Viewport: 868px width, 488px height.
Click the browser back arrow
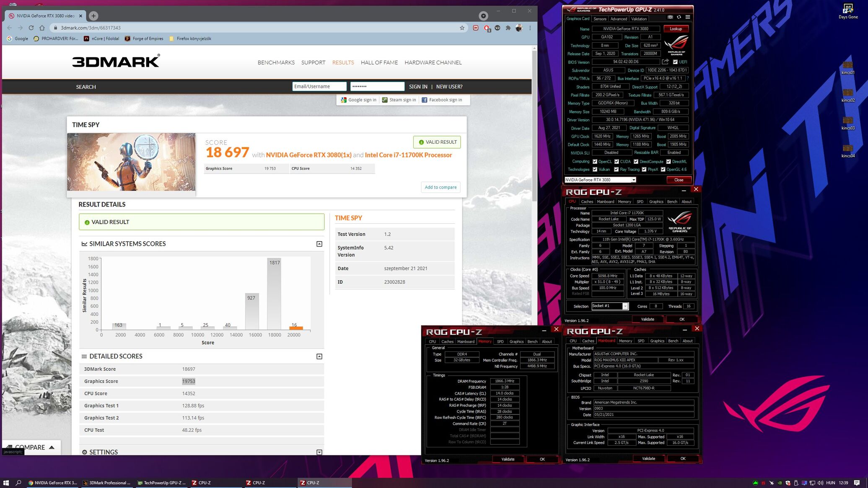(x=10, y=28)
